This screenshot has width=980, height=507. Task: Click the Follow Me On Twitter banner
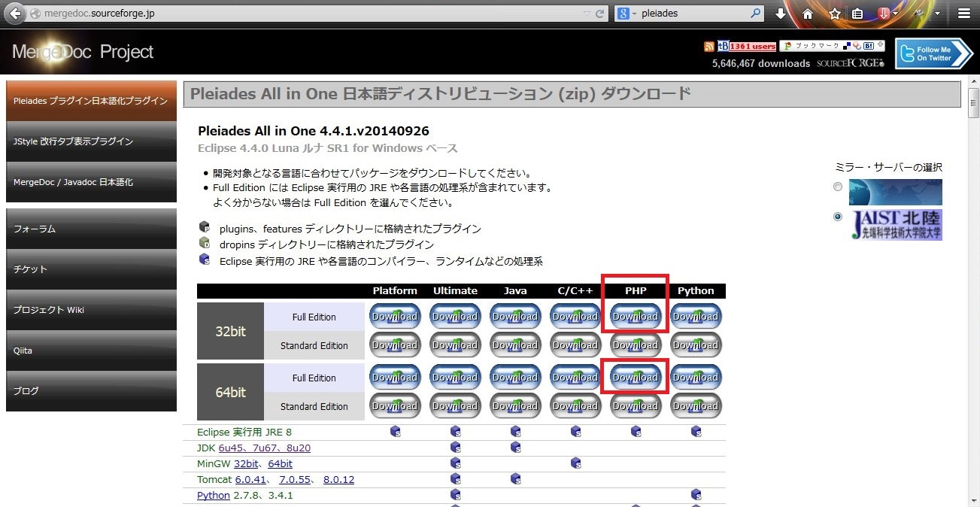coord(933,54)
